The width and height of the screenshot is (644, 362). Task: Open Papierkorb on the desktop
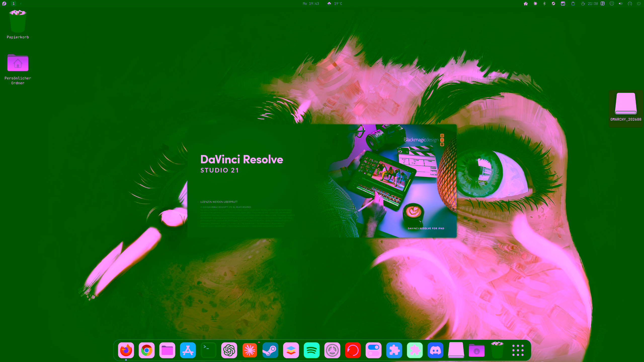coord(18,24)
